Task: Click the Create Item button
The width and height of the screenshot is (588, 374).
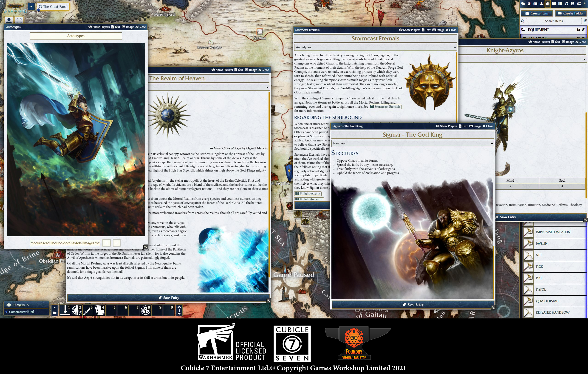Action: 537,13
